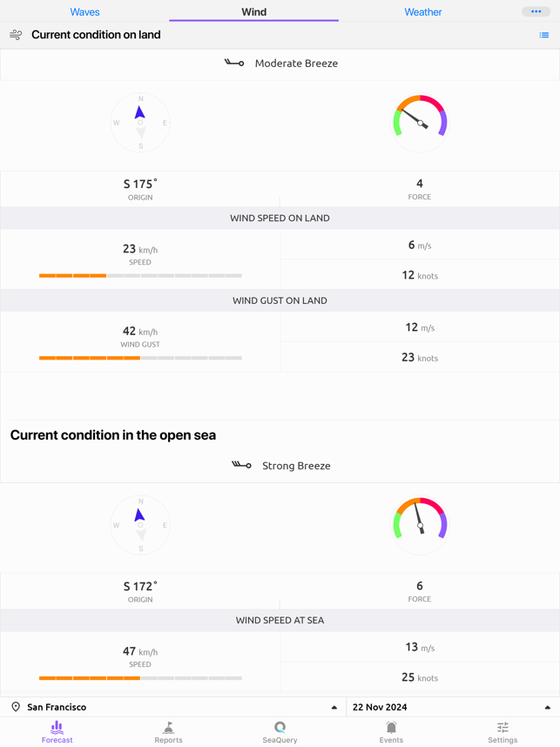The height and width of the screenshot is (747, 560).
Task: Click the land wind speed bar
Action: pos(140,276)
